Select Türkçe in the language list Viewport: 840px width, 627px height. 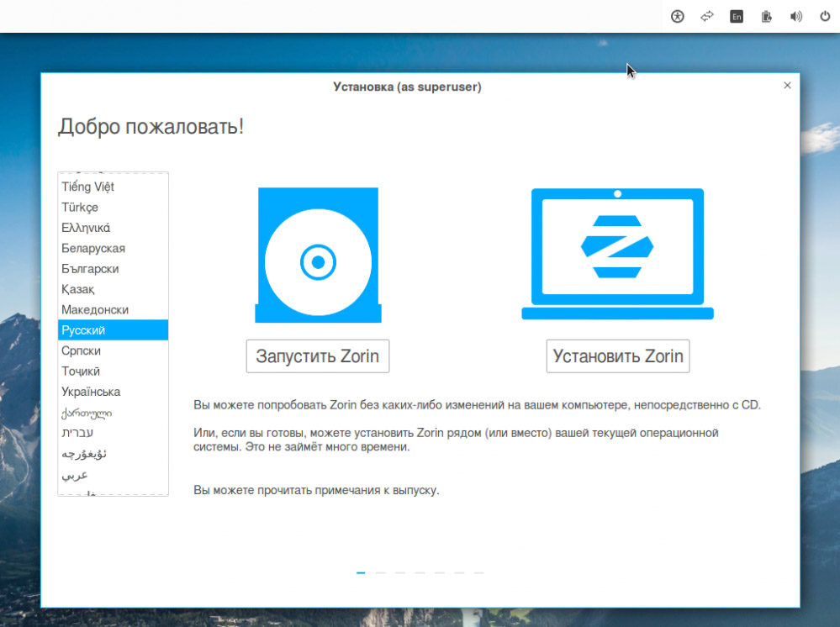coord(113,208)
